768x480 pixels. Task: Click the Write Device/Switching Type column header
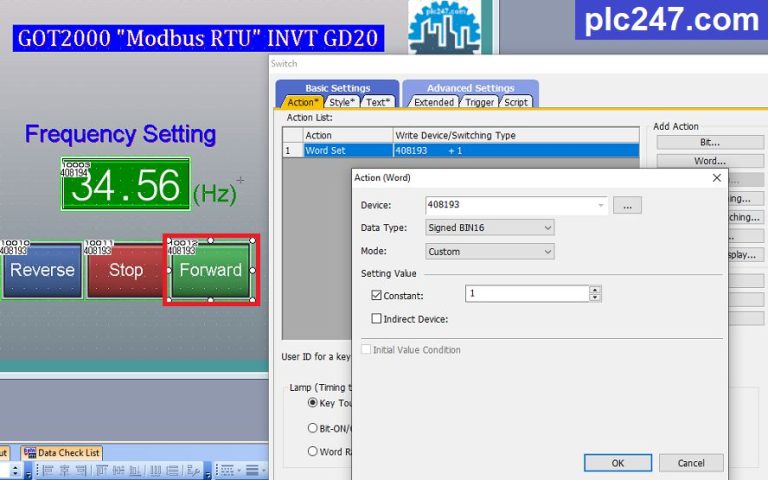tap(516, 135)
